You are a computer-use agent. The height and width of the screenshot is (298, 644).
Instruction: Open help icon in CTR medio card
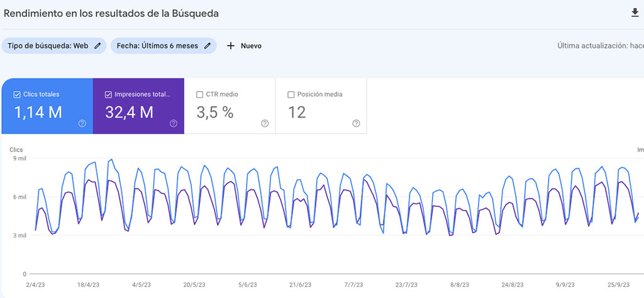point(265,123)
